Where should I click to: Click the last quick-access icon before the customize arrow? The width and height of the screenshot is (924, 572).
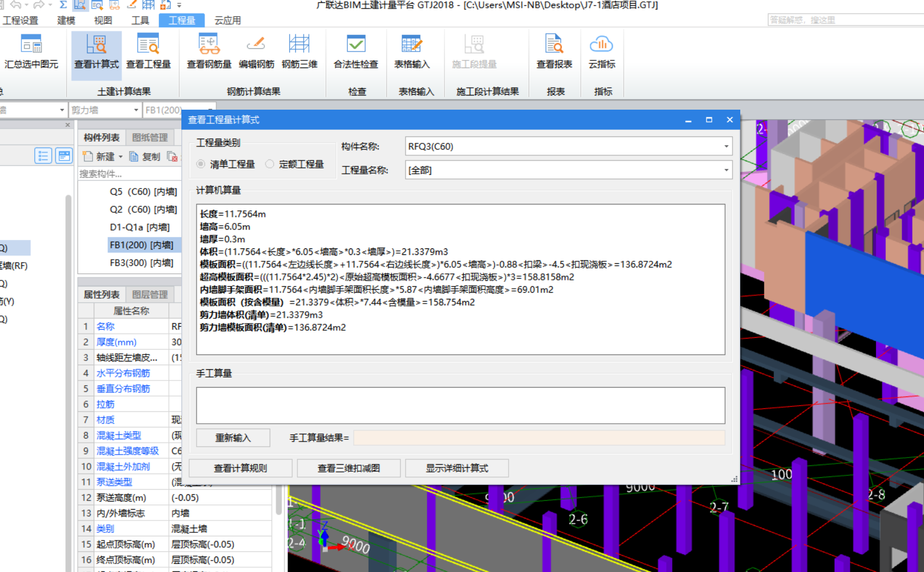[165, 5]
